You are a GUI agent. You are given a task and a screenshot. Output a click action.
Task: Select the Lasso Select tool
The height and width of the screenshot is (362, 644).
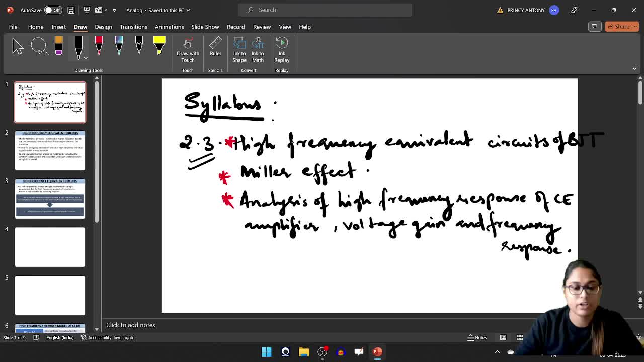click(x=39, y=46)
